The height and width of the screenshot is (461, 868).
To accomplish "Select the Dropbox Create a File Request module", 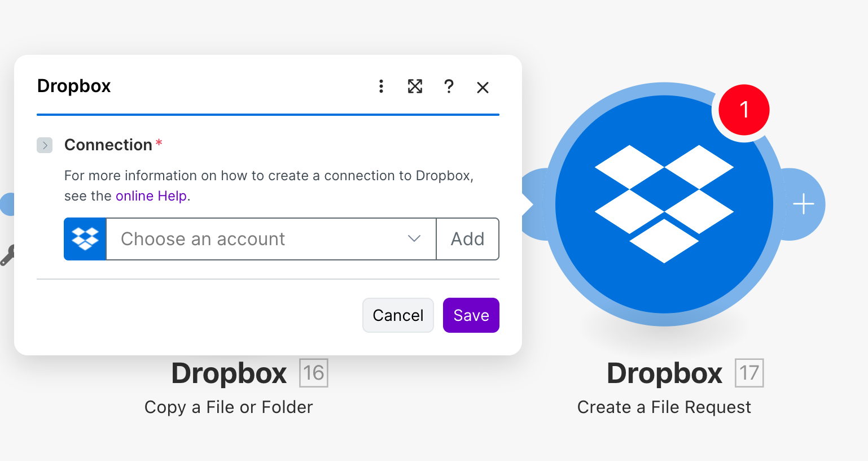I will [664, 205].
